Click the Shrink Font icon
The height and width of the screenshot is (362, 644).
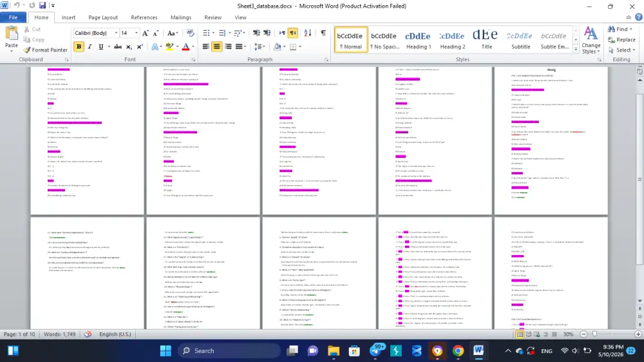point(156,33)
